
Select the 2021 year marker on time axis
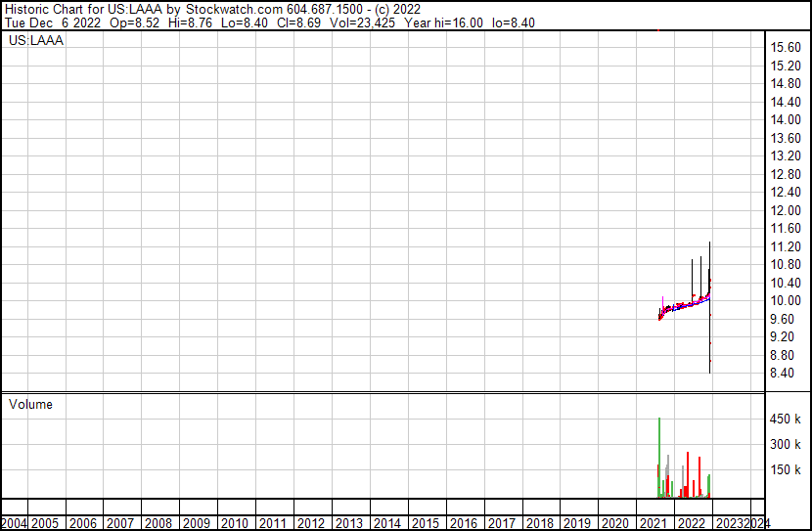[653, 523]
